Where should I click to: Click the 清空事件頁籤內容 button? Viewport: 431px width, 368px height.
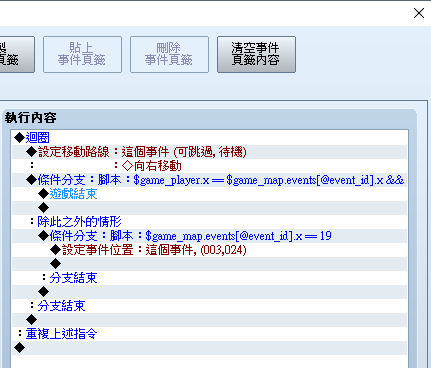coord(256,54)
